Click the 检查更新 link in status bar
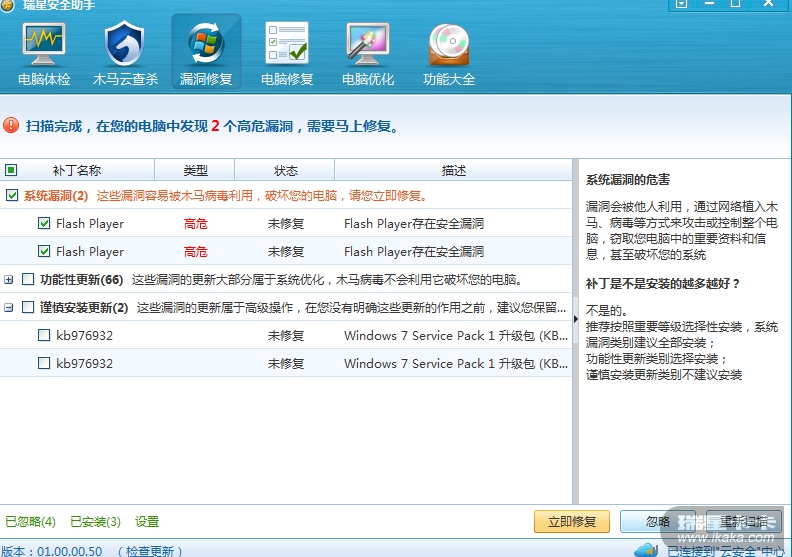 point(150,551)
